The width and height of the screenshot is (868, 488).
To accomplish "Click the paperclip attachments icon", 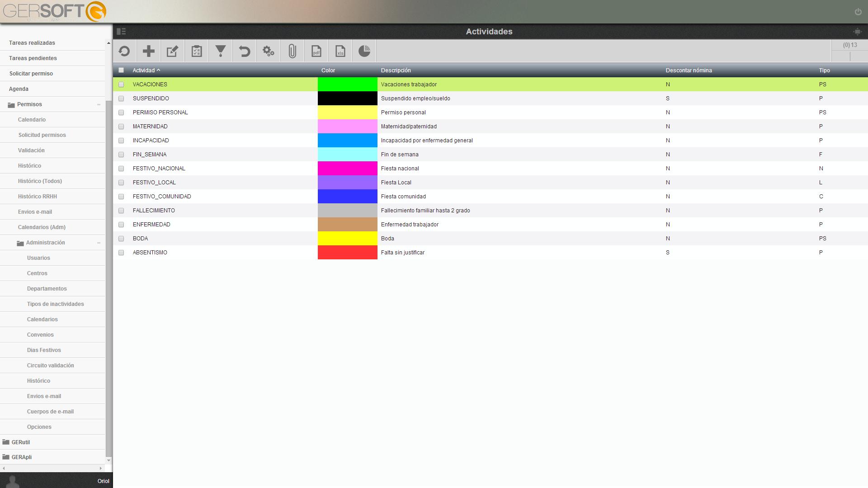I will tap(292, 51).
